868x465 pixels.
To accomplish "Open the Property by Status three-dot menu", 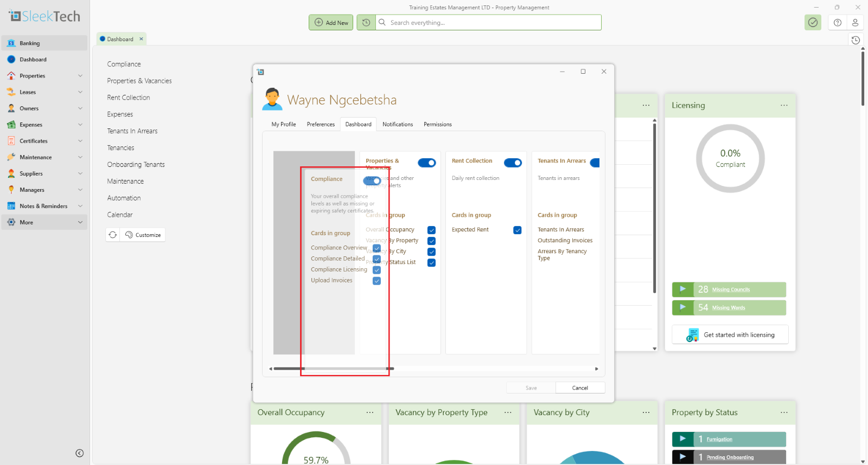I will [x=784, y=412].
